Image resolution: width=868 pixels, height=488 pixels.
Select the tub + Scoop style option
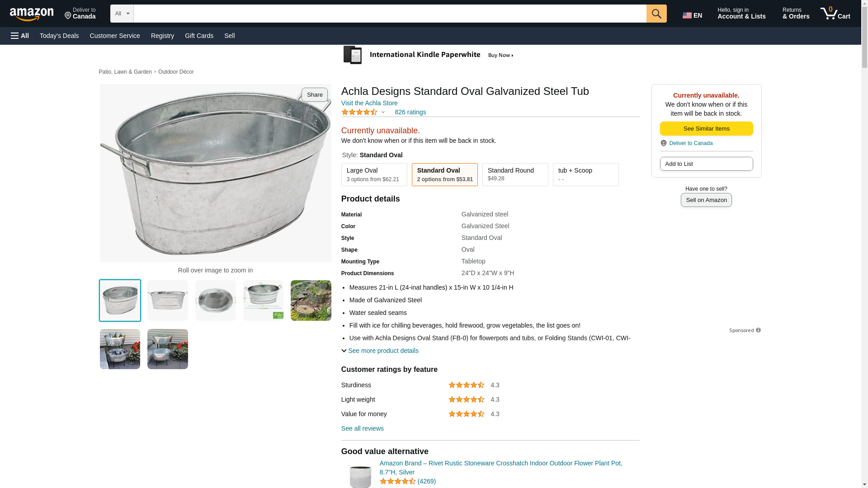coord(585,174)
